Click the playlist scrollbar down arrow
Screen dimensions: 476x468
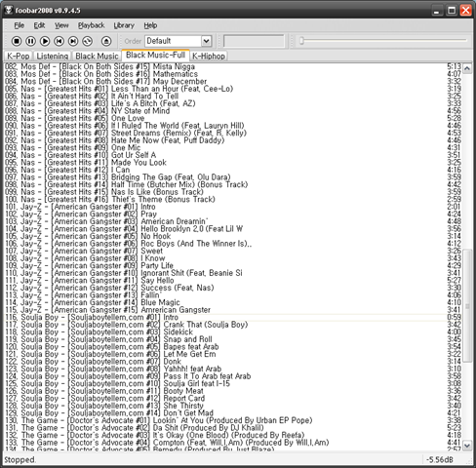(467, 446)
